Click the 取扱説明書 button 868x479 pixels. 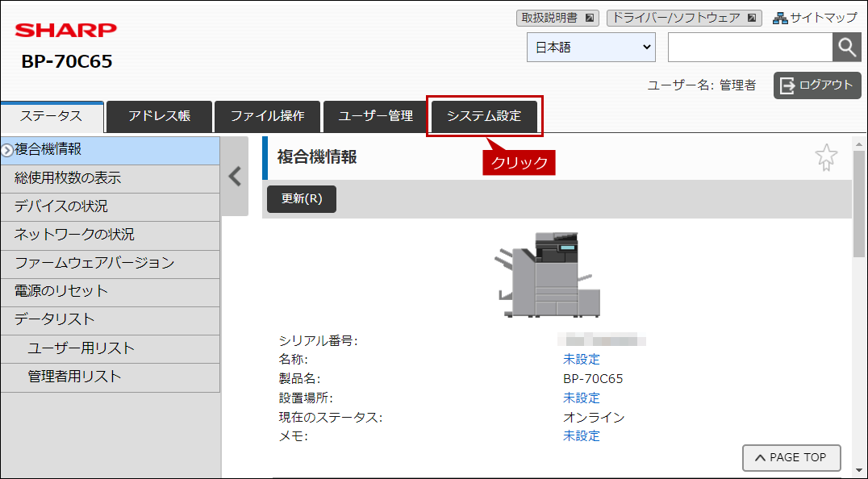pos(558,19)
